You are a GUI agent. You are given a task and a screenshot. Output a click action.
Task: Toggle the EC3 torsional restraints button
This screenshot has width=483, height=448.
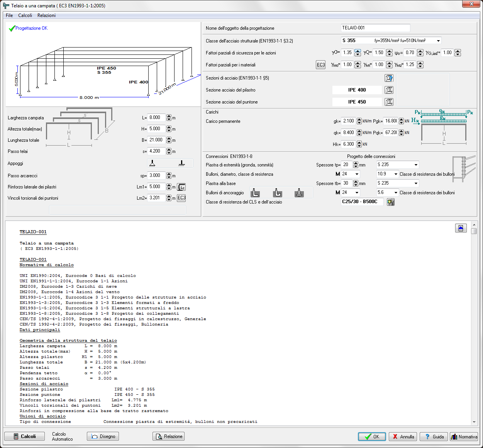click(181, 198)
